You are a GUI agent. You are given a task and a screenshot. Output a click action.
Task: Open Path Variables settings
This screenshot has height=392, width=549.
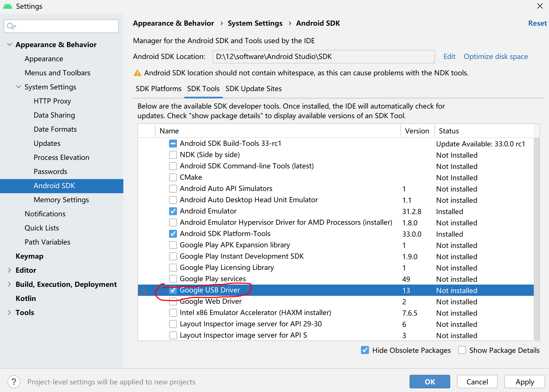coord(47,242)
